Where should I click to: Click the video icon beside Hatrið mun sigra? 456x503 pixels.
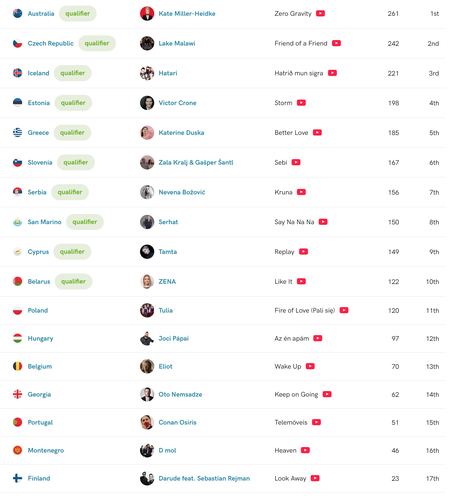click(x=332, y=73)
